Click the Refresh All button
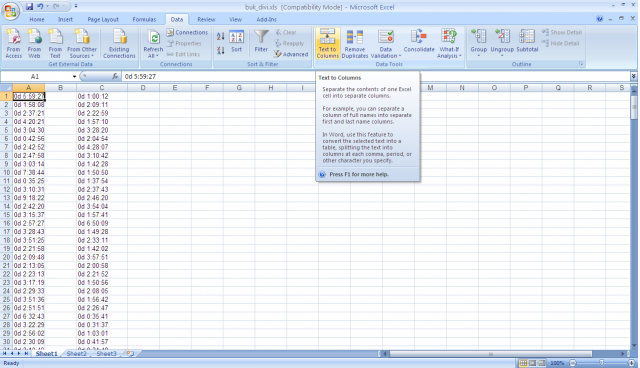Image resolution: width=640 pixels, height=368 pixels. coord(153,44)
